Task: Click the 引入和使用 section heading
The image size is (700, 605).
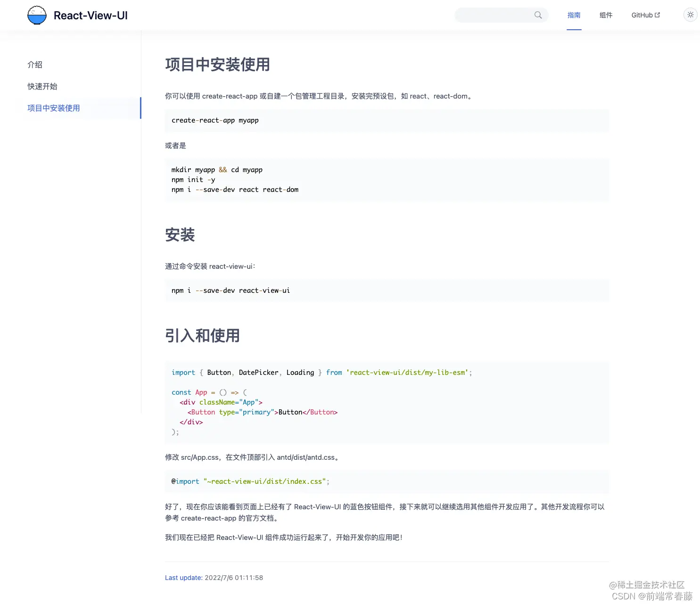Action: coord(202,336)
